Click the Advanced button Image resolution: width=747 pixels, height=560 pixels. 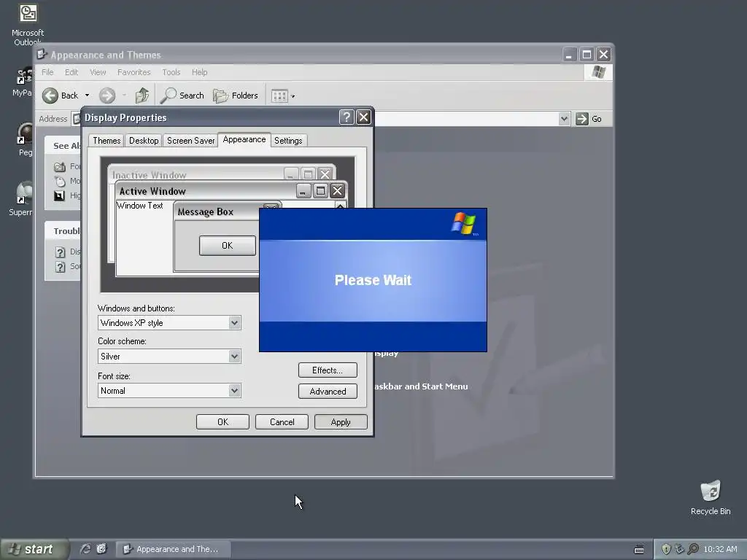point(328,392)
